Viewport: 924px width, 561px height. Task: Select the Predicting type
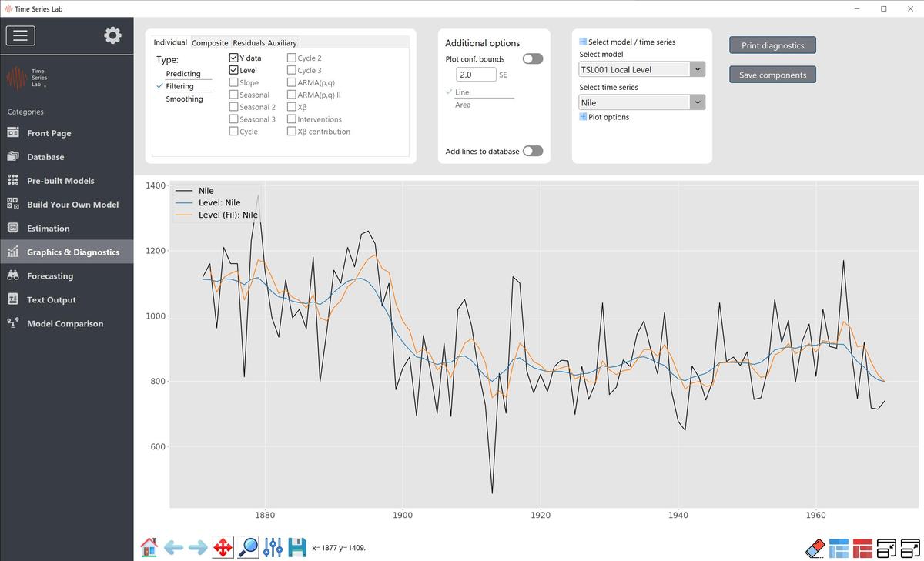183,74
